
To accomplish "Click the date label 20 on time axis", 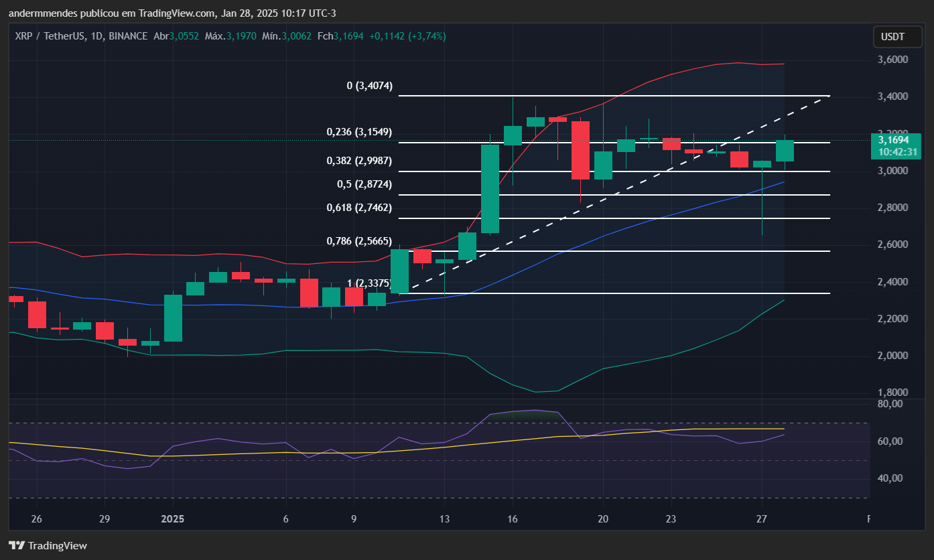I will [x=603, y=519].
